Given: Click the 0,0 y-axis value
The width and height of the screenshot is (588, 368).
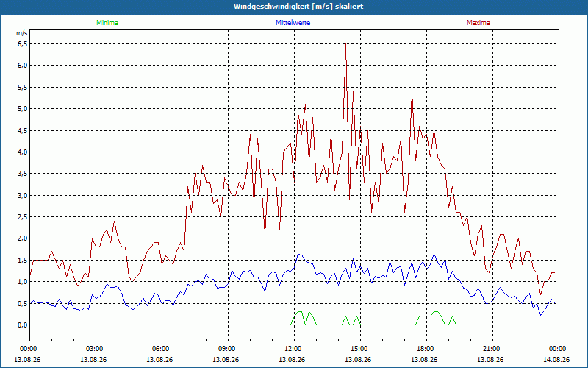Looking at the screenshot, I should (23, 325).
